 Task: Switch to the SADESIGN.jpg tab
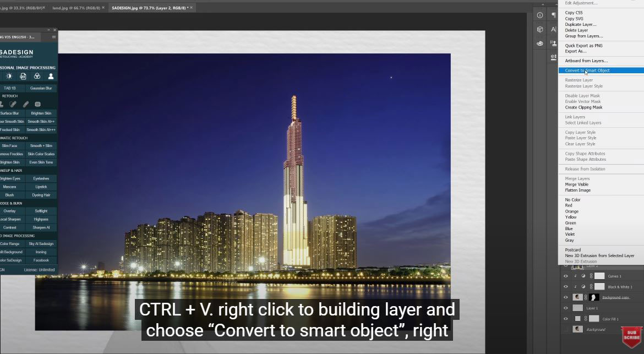[x=150, y=8]
